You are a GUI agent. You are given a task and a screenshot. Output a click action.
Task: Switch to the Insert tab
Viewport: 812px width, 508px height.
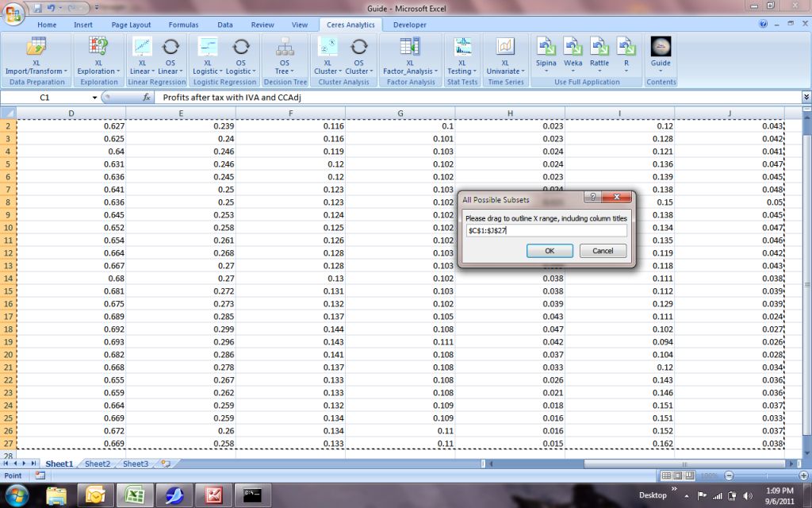(82, 25)
